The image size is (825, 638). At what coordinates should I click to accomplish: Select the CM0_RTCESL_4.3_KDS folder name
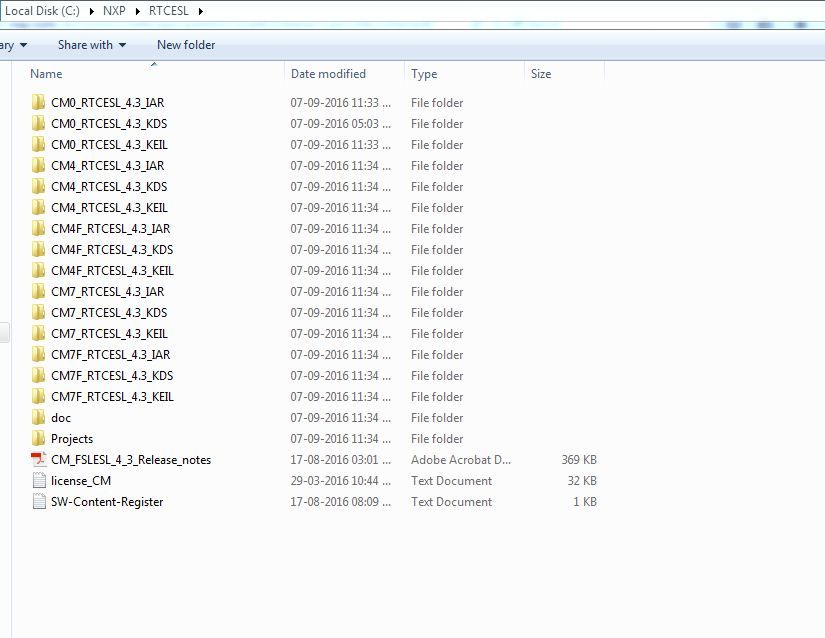(x=109, y=124)
